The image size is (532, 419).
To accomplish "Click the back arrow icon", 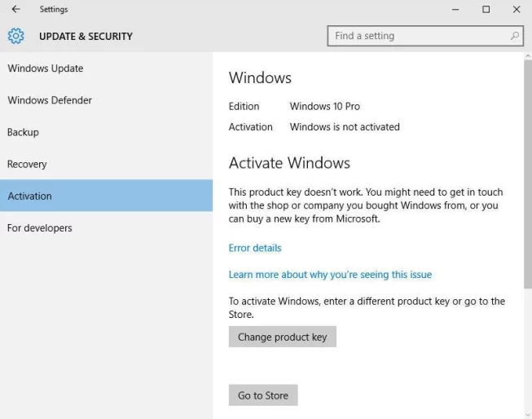I will [x=15, y=9].
